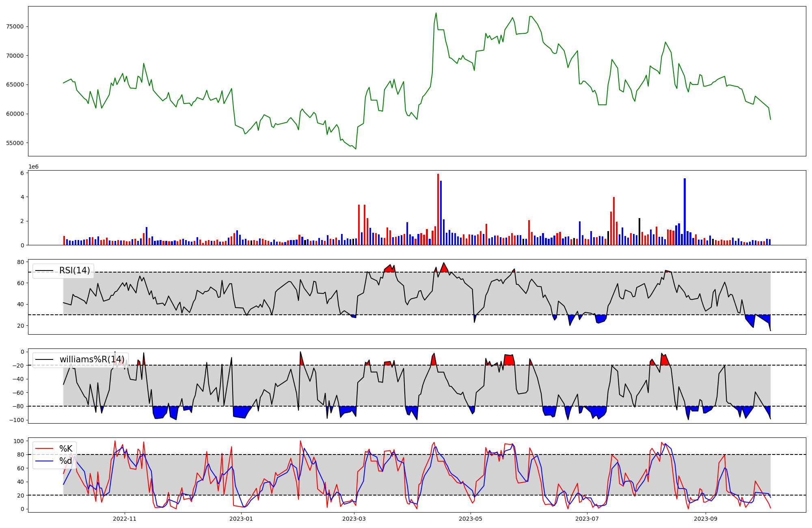This screenshot has height=528, width=812.
Task: Click the tallest blue volume bar near 2023-08
Action: [685, 211]
